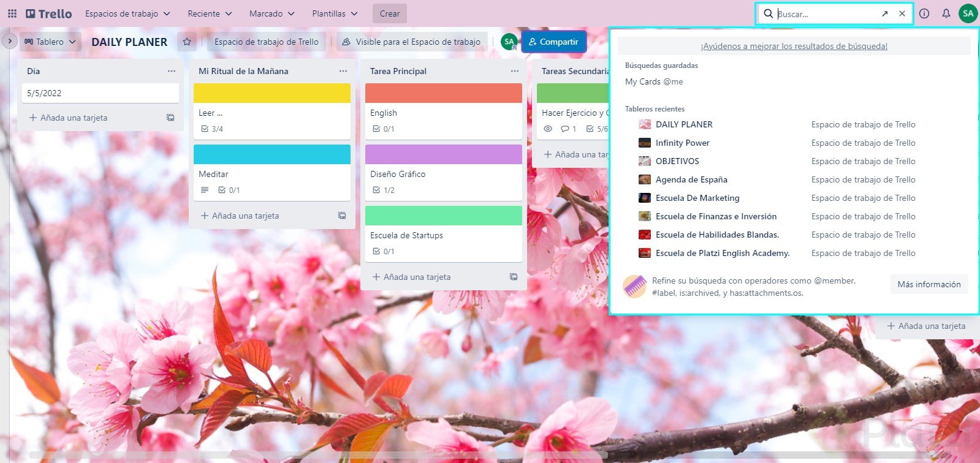980x463 pixels.
Task: Click the SA board member avatar
Action: (x=509, y=42)
